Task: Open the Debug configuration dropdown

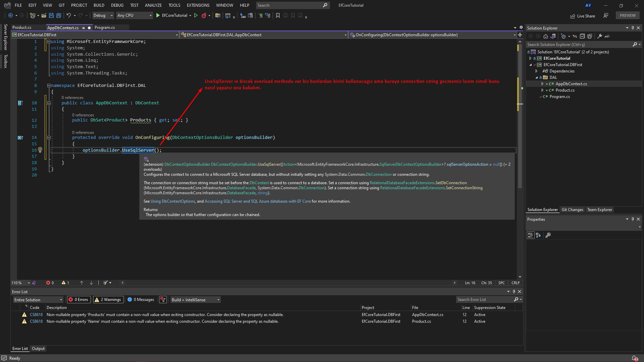Action: click(103, 15)
